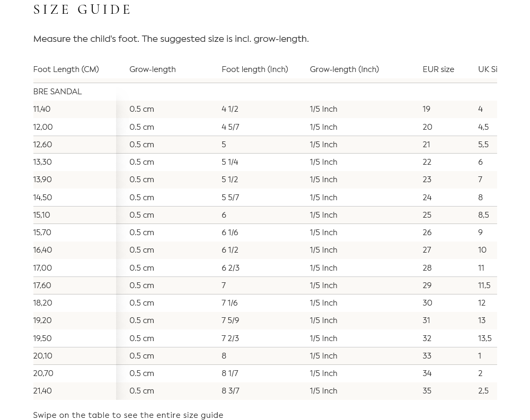Select the Foot length (Inch) column header
This screenshot has height=420, width=530.
[x=254, y=69]
